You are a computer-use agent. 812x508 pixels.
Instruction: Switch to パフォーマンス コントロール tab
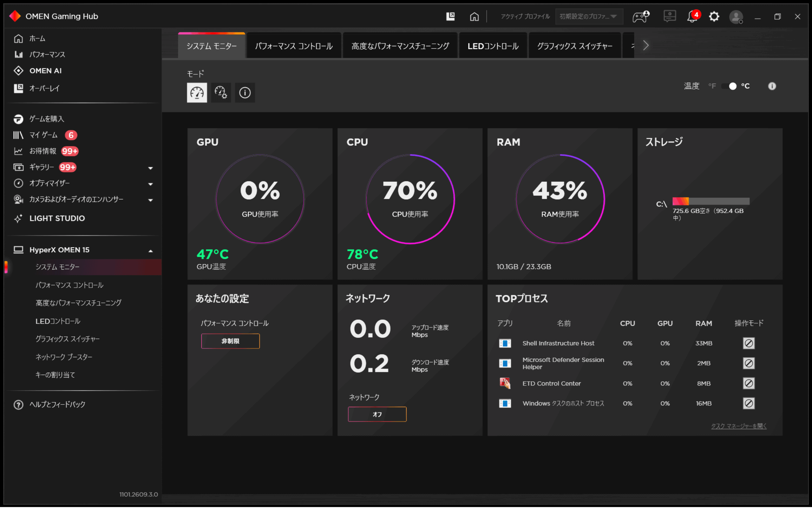(x=294, y=46)
